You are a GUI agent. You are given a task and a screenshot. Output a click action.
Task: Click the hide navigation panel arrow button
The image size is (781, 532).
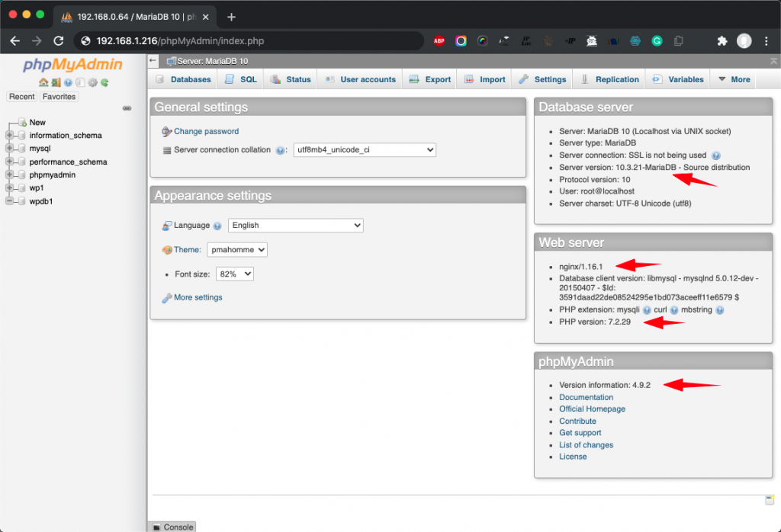tap(153, 61)
